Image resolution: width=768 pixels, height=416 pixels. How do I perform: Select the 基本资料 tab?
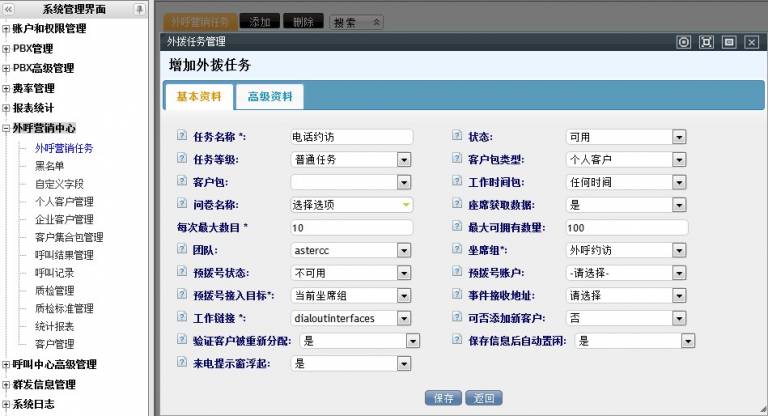tap(198, 97)
